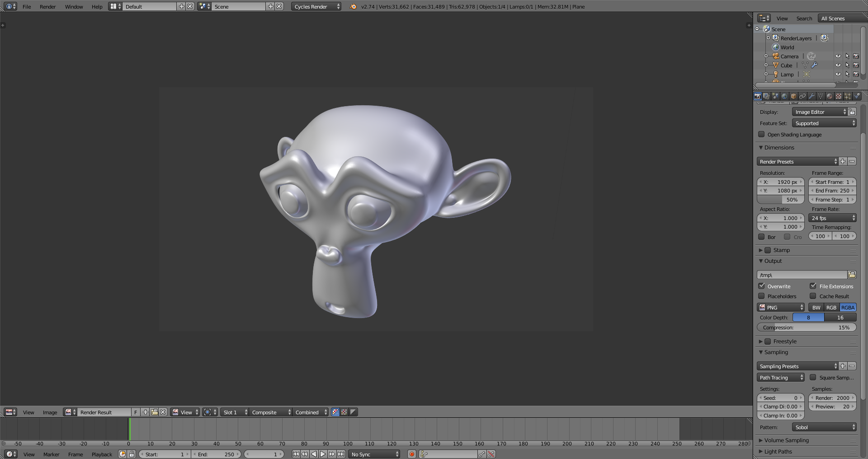Screen dimensions: 868x459
Task: Jump to the first frame
Action: pyautogui.click(x=296, y=454)
